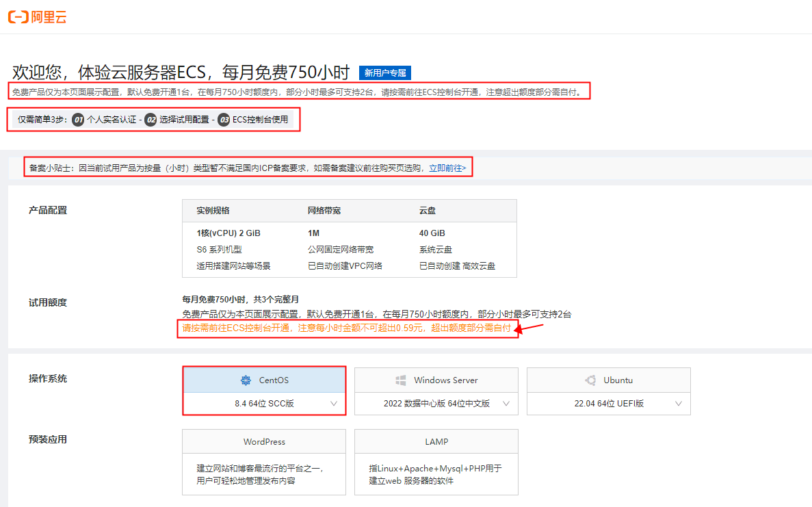The image size is (812, 507).
Task: Expand the Ubuntu version chevron arrow
Action: coord(679,404)
